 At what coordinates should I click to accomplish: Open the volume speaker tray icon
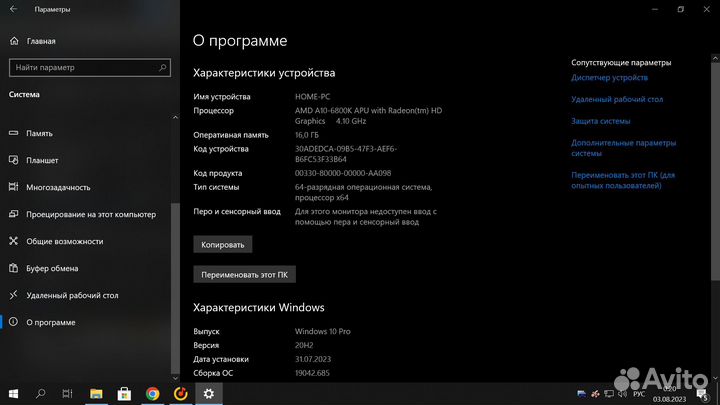[622, 394]
